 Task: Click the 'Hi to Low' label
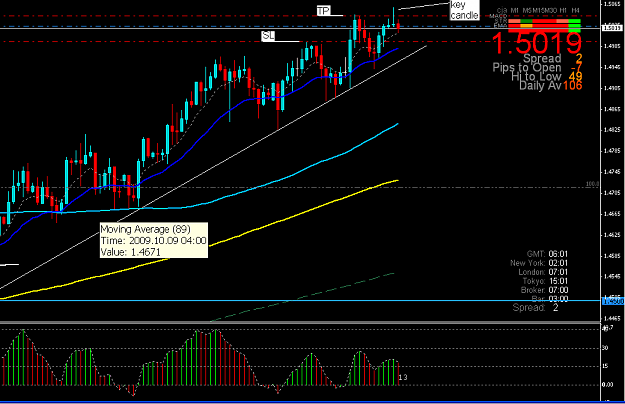click(536, 76)
